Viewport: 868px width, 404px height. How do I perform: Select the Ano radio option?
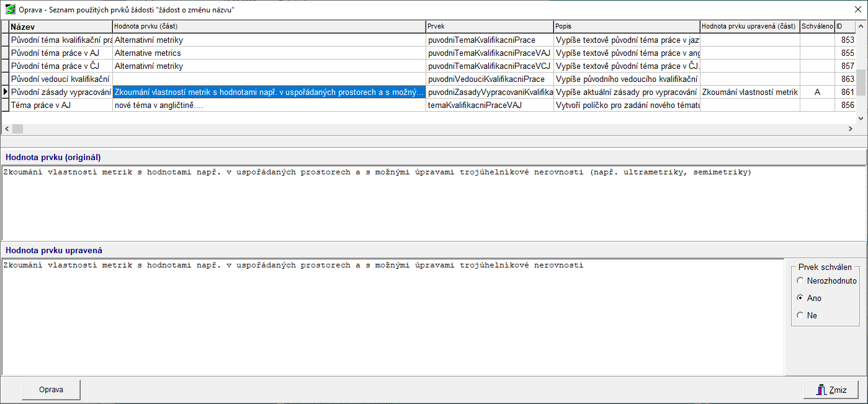(800, 299)
